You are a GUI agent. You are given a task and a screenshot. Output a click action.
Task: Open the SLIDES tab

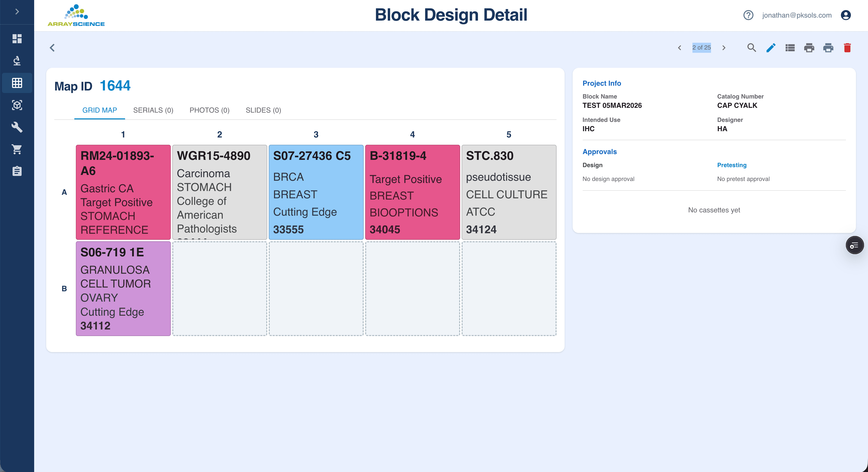263,110
